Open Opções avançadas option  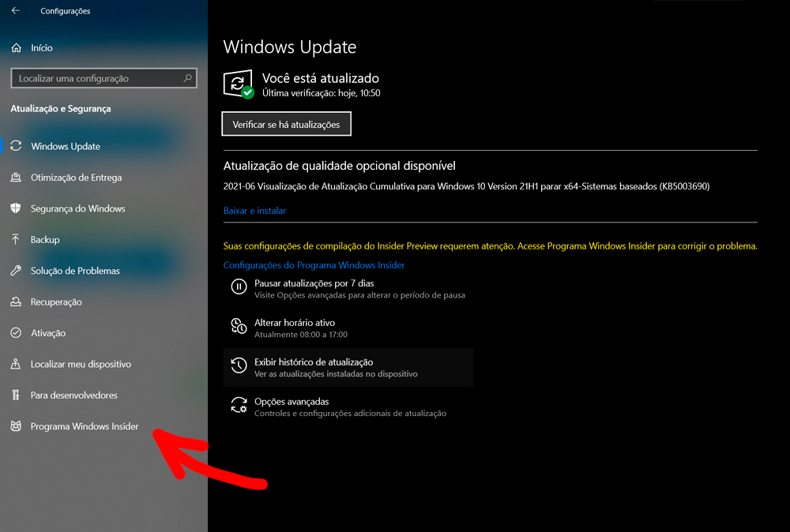pyautogui.click(x=292, y=402)
